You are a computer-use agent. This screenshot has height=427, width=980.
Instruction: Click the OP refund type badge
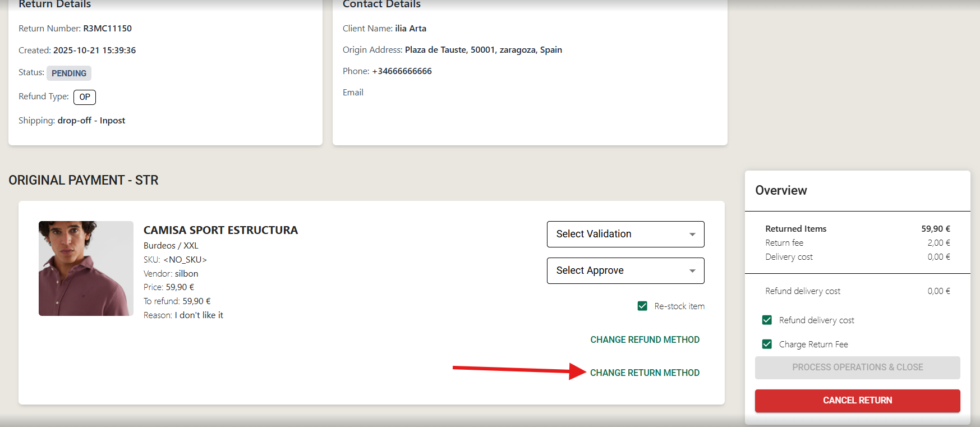[x=85, y=97]
